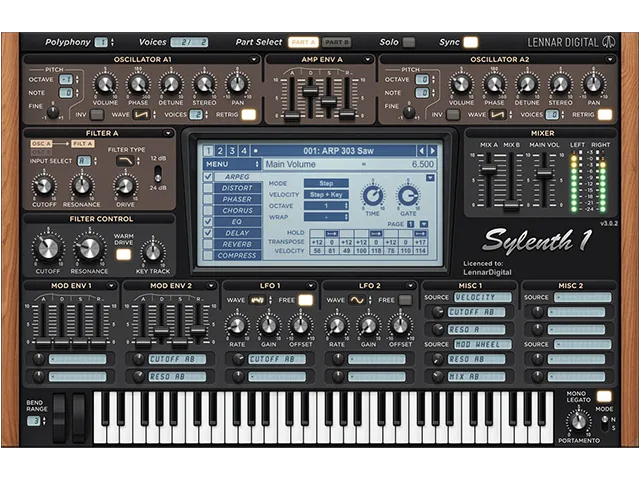Click the Filter Control Resonance knob
640x480 pixels.
point(89,249)
